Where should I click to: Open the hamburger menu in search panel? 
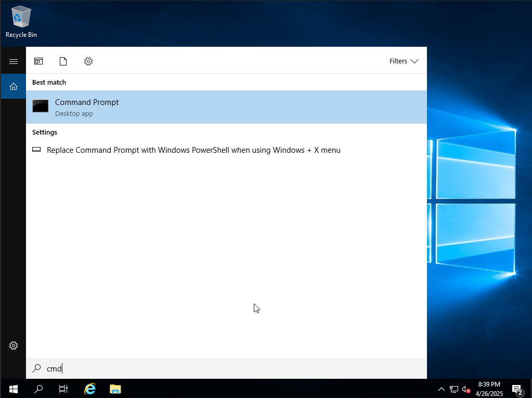tap(13, 61)
